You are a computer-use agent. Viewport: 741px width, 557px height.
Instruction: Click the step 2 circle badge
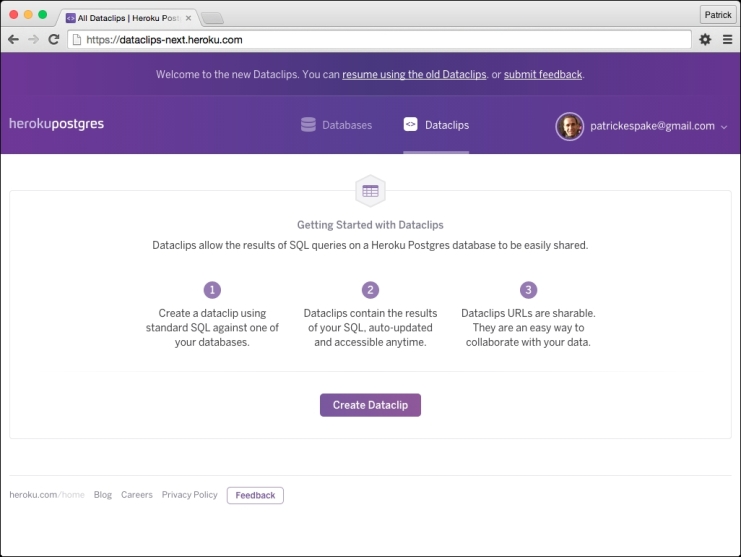370,290
